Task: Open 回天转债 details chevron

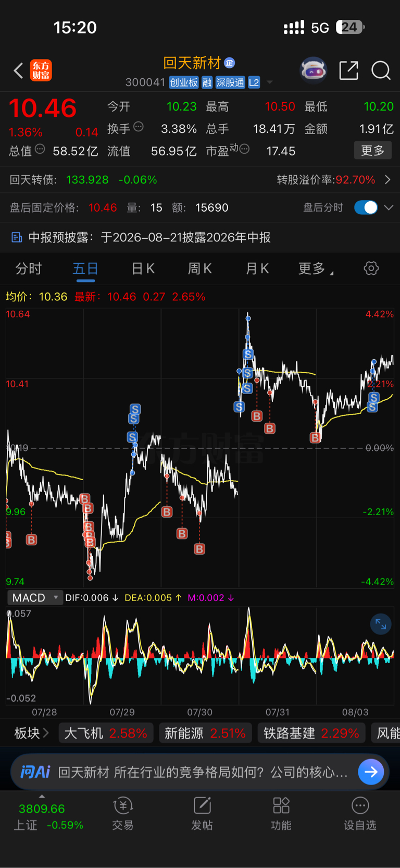Action: click(x=388, y=180)
